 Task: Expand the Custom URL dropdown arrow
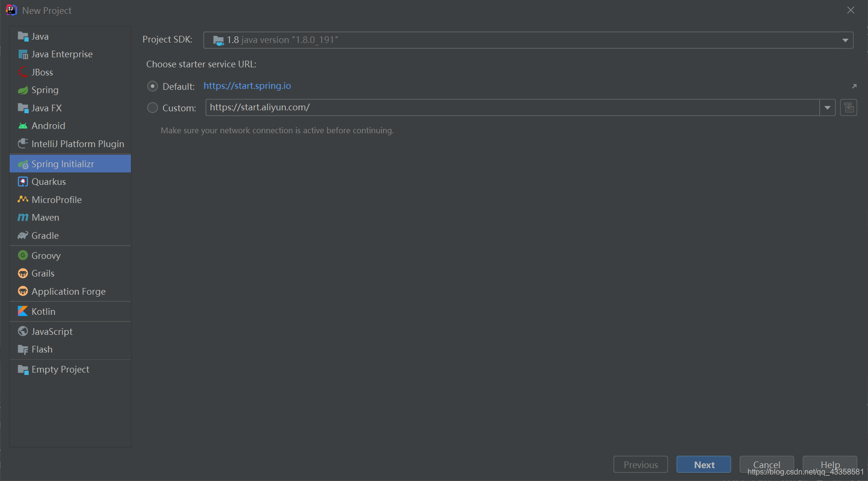pos(827,108)
